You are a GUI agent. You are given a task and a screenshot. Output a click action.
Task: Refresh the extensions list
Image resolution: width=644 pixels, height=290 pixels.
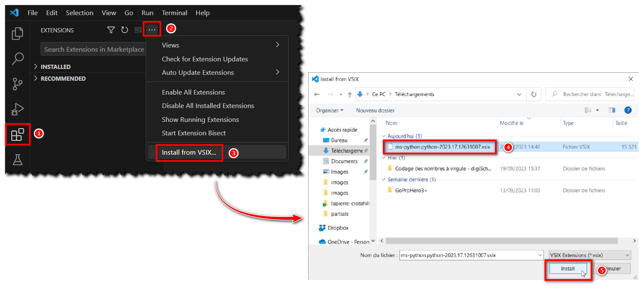(x=125, y=30)
